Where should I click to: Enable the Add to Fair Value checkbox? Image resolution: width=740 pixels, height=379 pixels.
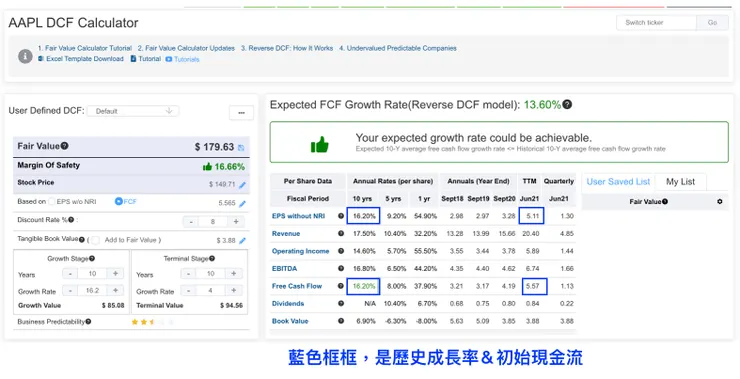[95, 240]
